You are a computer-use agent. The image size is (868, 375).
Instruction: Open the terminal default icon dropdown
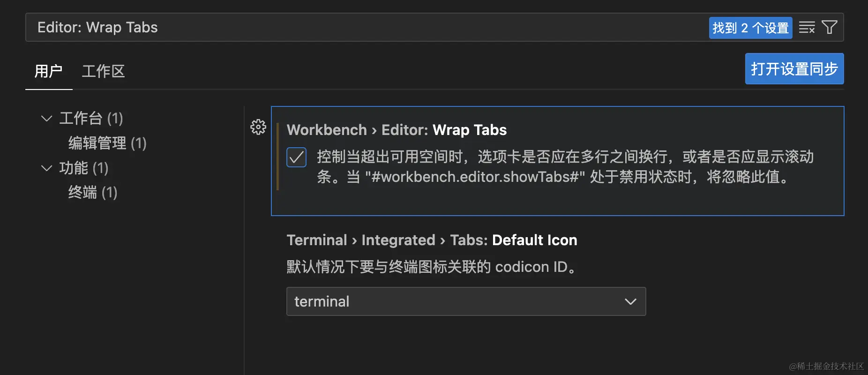coord(466,301)
